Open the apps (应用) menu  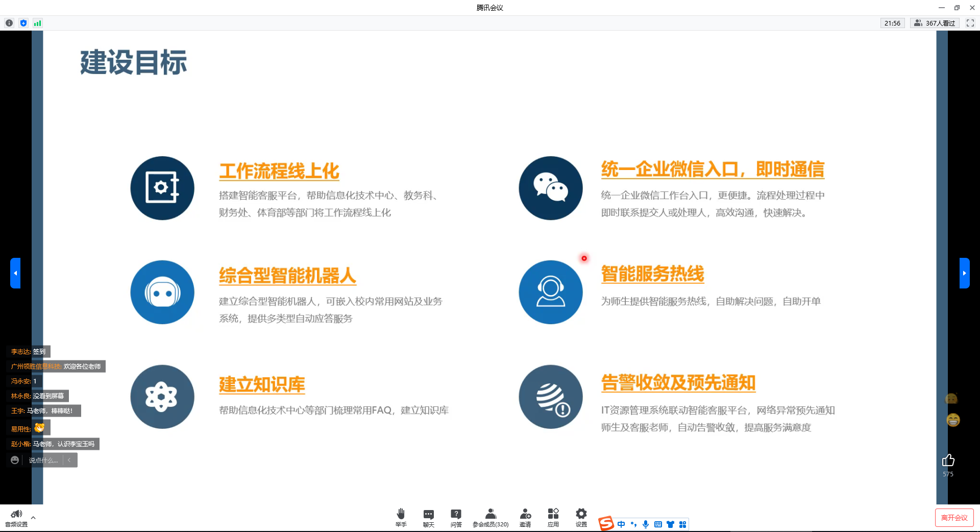(x=553, y=517)
